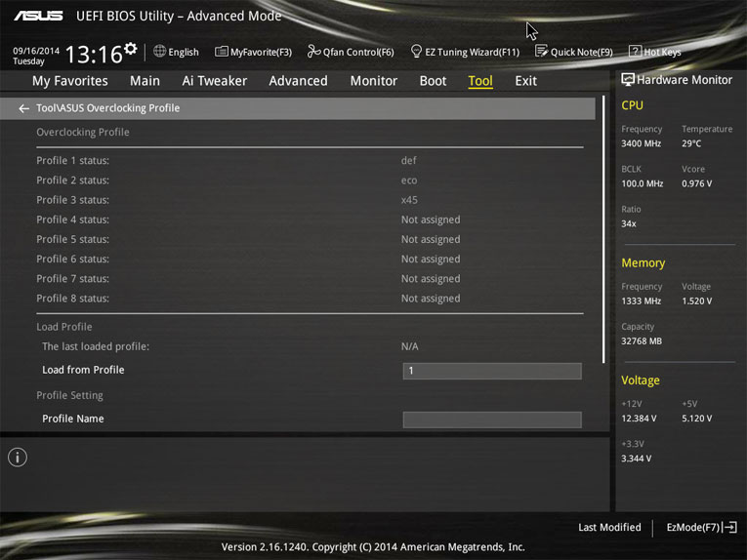Click the Profile 5 status row
The height and width of the screenshot is (560, 747).
pos(310,239)
